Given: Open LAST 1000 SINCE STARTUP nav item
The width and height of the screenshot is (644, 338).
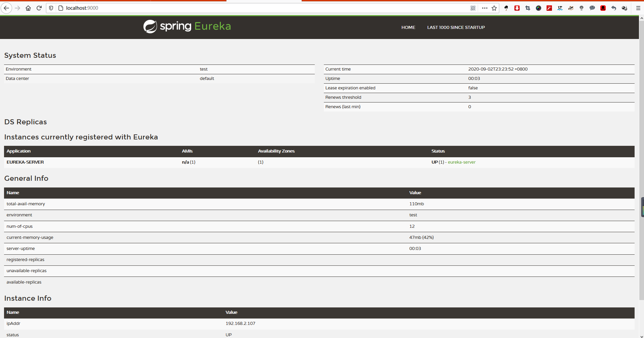Looking at the screenshot, I should click(456, 28).
